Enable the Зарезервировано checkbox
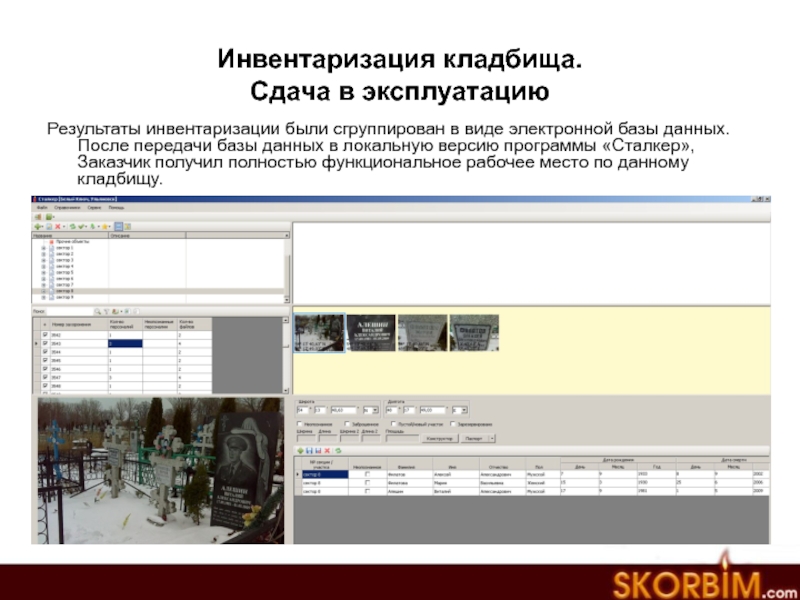The image size is (800, 600). [453, 424]
